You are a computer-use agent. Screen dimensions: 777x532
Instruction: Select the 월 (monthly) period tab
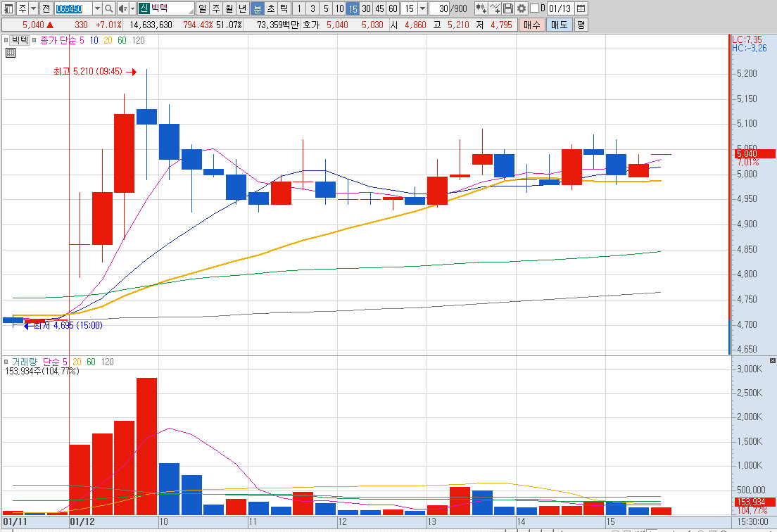pos(229,8)
